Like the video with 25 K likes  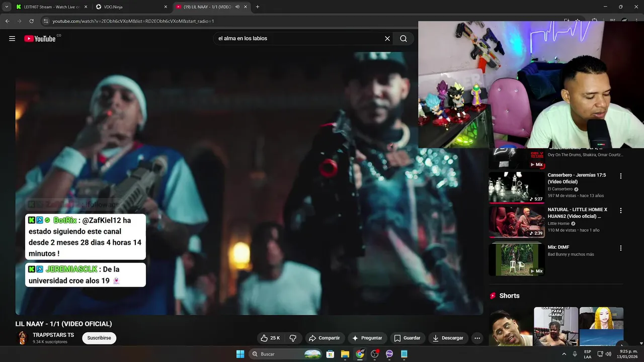coord(270,338)
